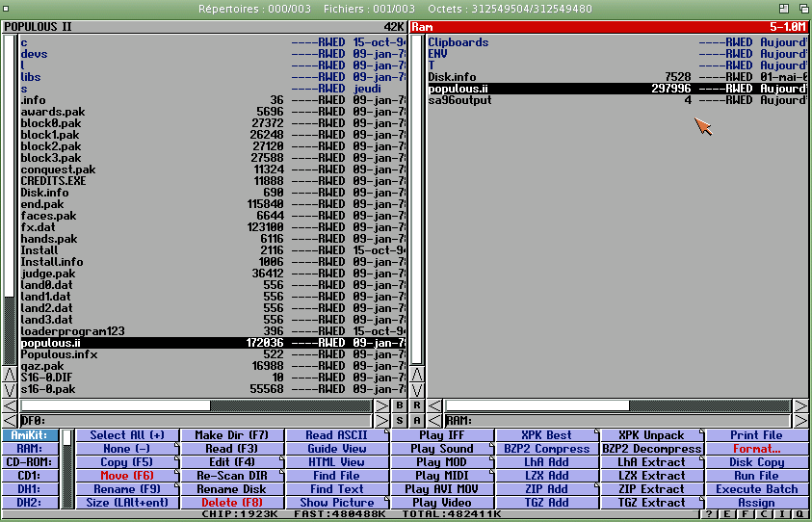Click left arrow beside the RAM: path field
This screenshot has height=522, width=812.
[x=434, y=421]
